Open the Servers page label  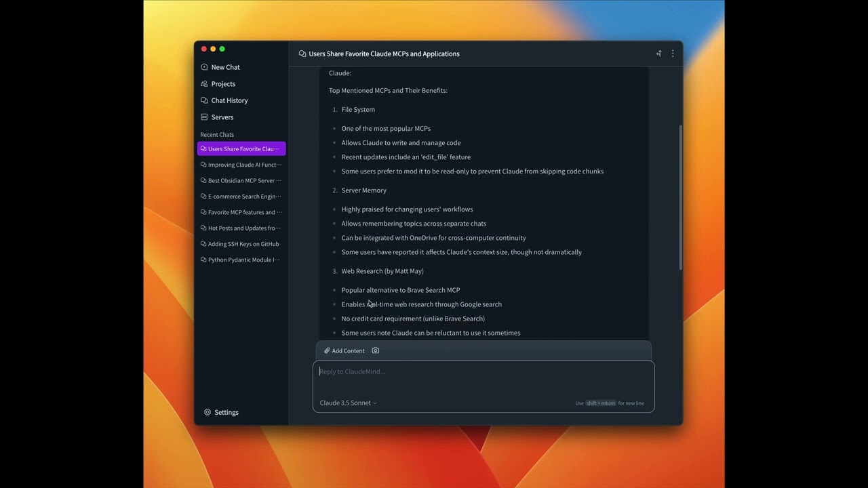pos(222,117)
